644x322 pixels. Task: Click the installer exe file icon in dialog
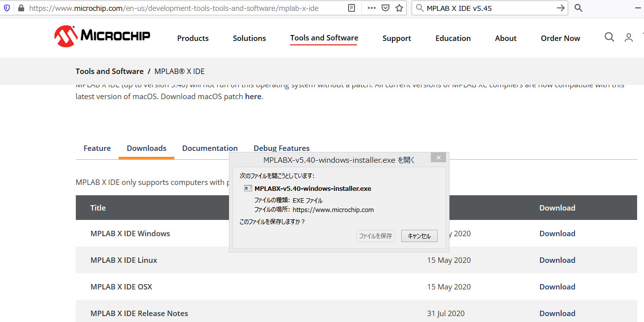pyautogui.click(x=248, y=188)
